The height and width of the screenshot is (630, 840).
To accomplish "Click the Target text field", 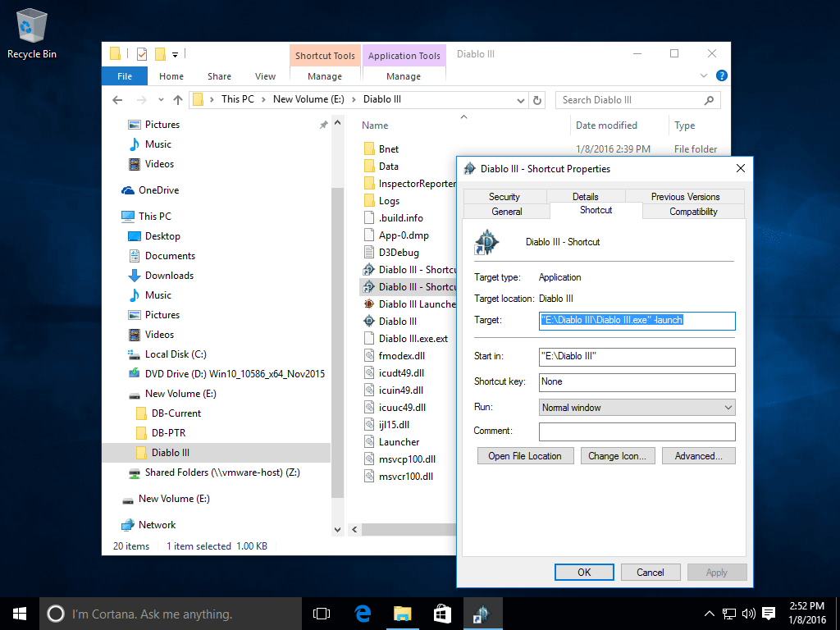I will pos(637,321).
